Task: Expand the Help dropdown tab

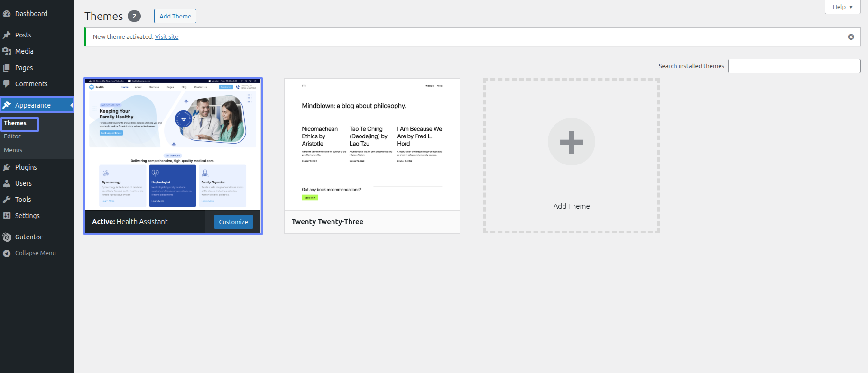Action: click(x=842, y=7)
